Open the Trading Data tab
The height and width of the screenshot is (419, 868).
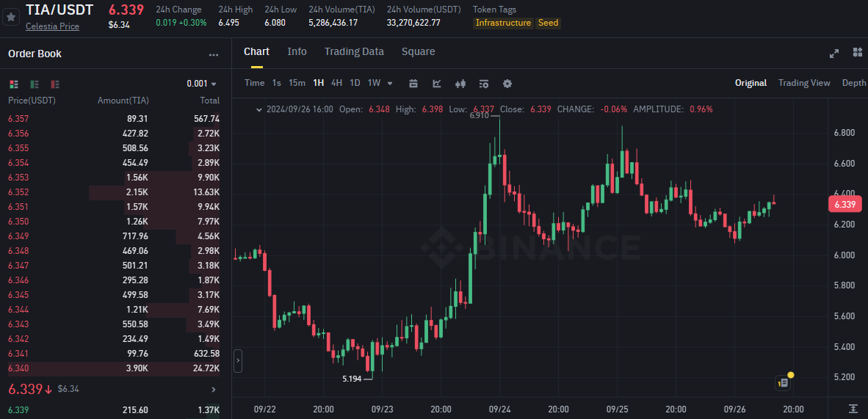pos(354,51)
